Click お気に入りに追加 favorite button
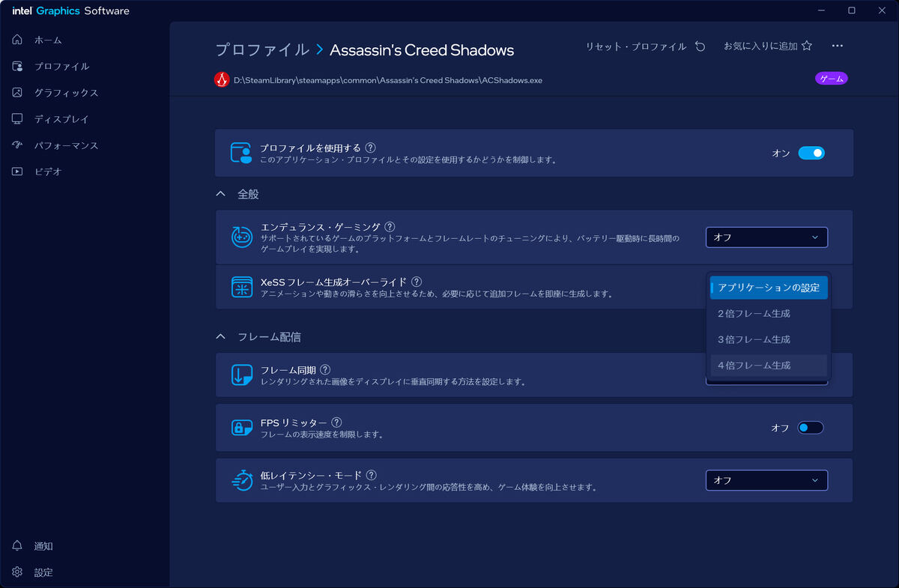899x588 pixels. (x=767, y=46)
